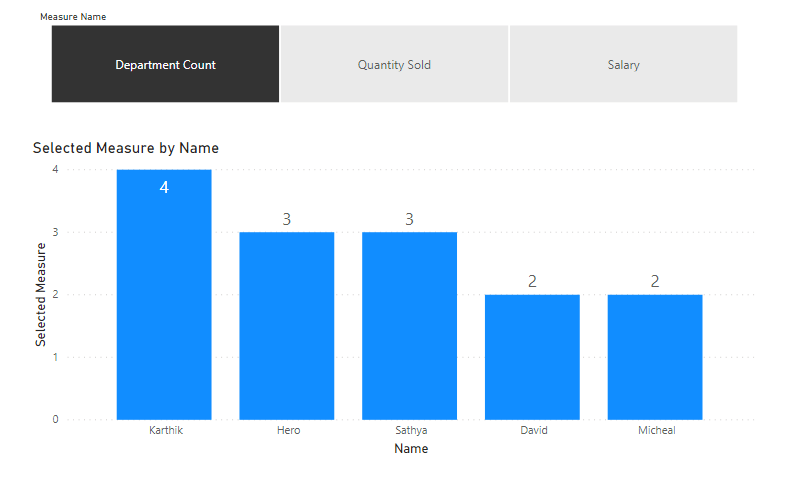Highlight the David bar
The height and width of the screenshot is (495, 797).
click(x=532, y=360)
